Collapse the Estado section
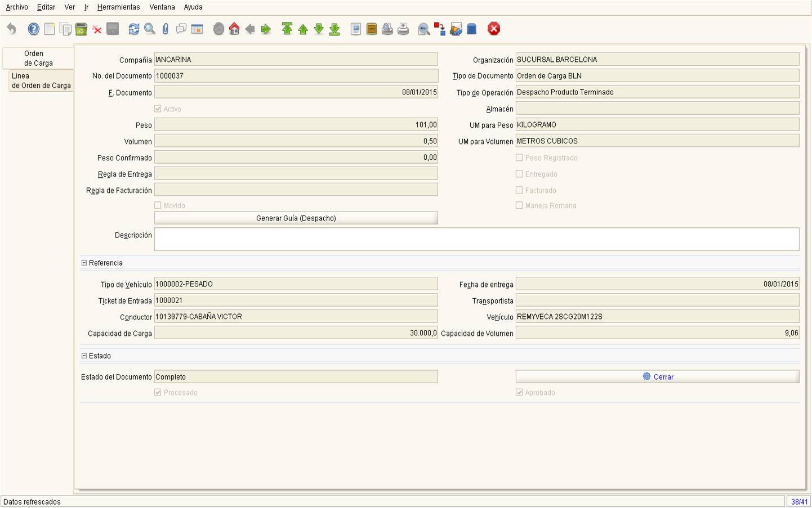 [x=84, y=356]
